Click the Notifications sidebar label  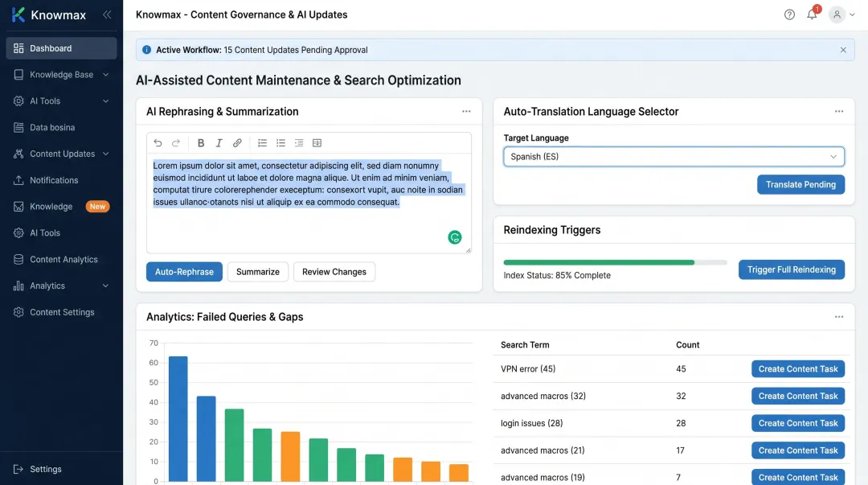[54, 180]
